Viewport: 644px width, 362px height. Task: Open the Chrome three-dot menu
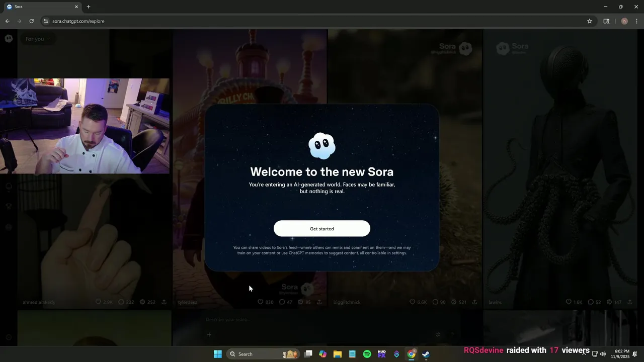click(637, 21)
